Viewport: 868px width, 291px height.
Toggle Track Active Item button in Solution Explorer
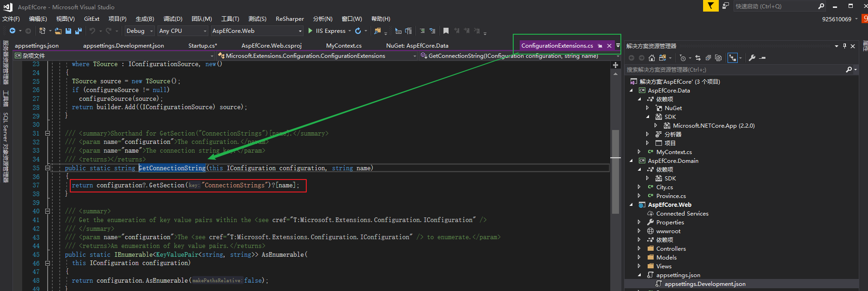tap(733, 58)
